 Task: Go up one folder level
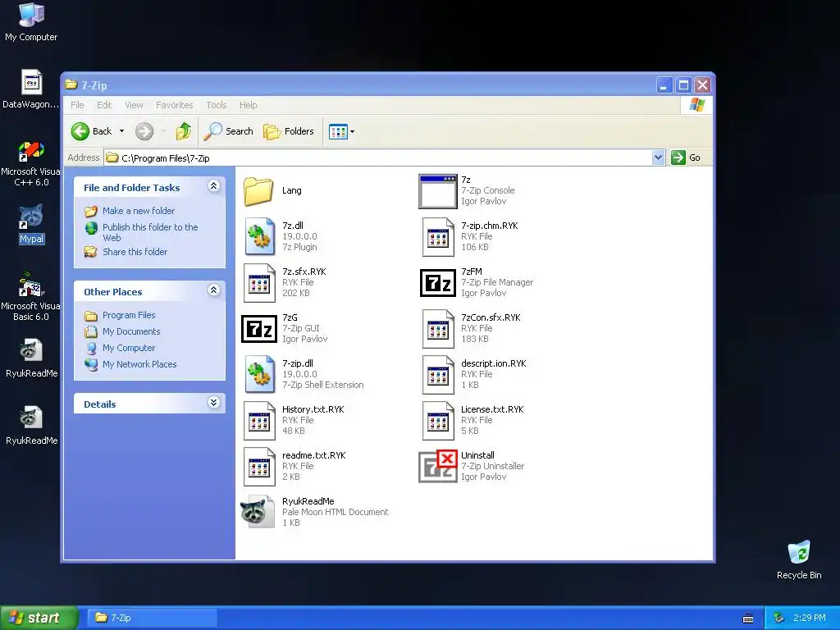point(184,131)
